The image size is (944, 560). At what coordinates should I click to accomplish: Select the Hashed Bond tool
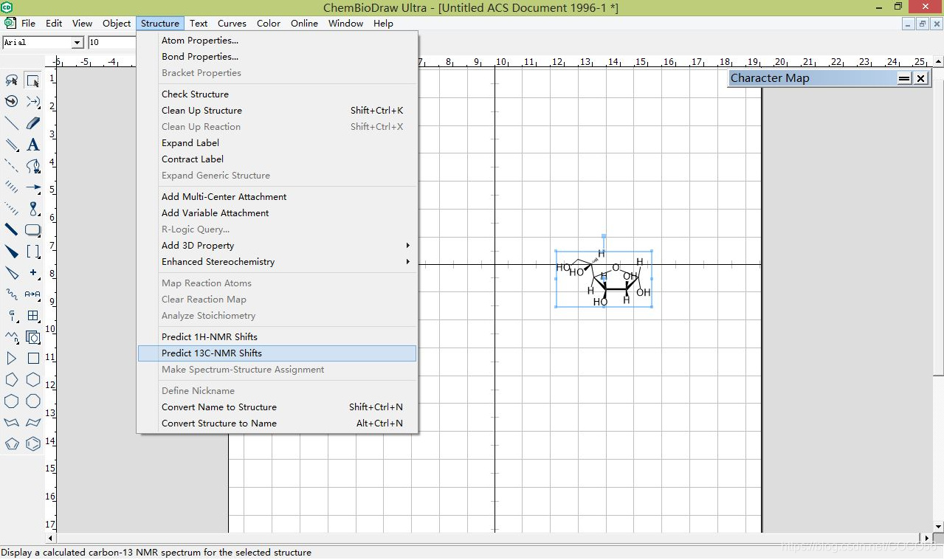pyautogui.click(x=12, y=187)
